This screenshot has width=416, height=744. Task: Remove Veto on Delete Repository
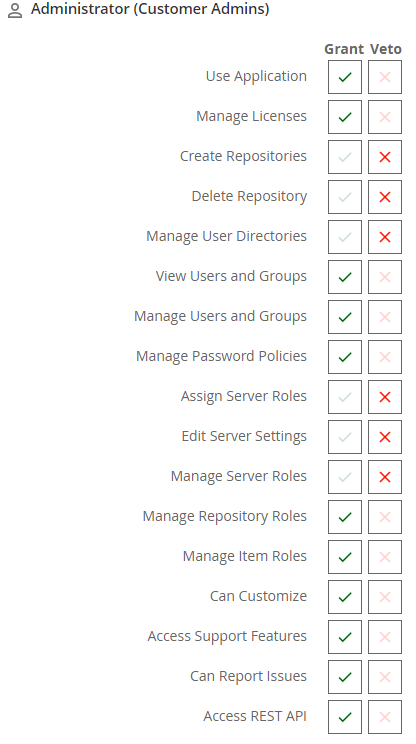[x=385, y=197]
